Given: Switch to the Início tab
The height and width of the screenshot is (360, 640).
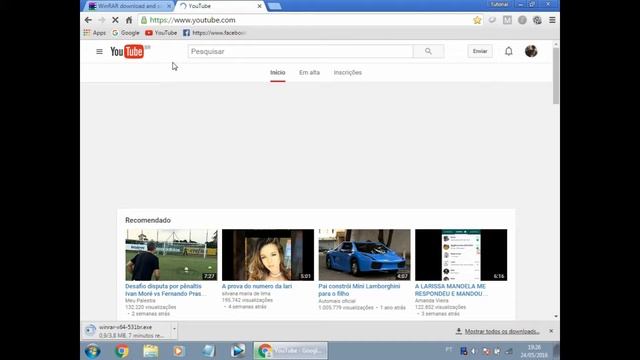Looking at the screenshot, I should [278, 73].
